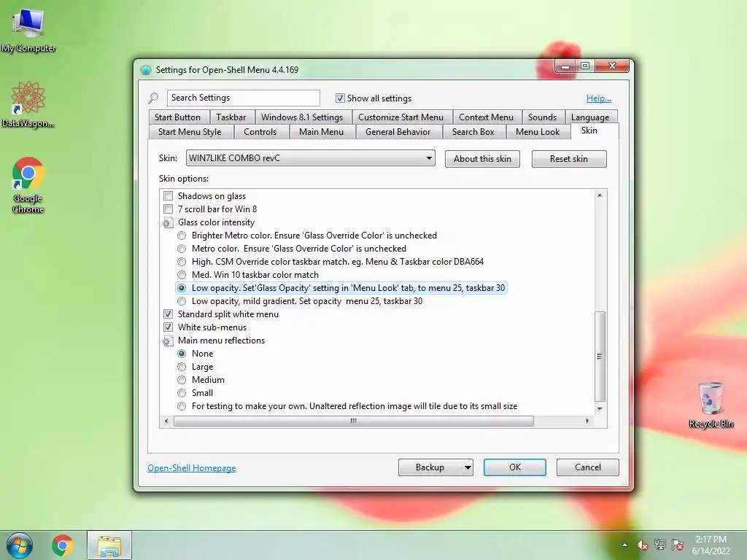Open the DataWagon desktop shortcut
Viewport: 747px width, 560px height.
28,104
